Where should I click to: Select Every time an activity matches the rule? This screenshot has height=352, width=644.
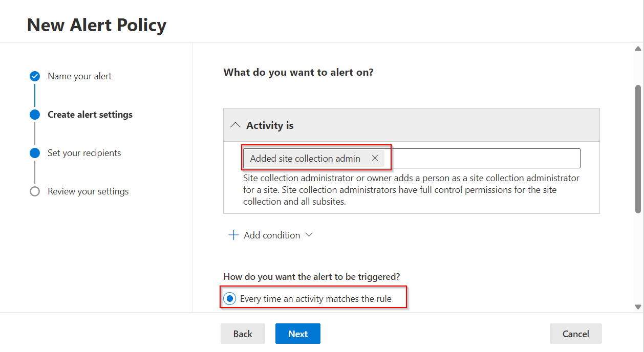229,297
